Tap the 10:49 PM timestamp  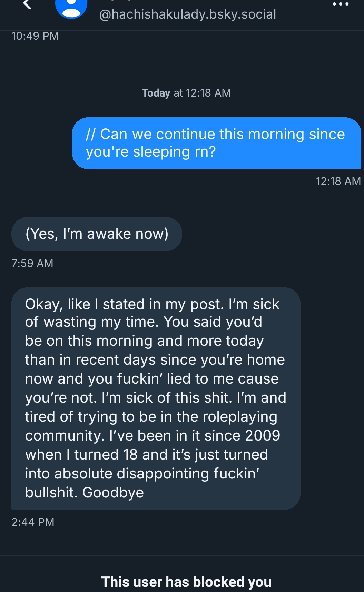tap(35, 36)
